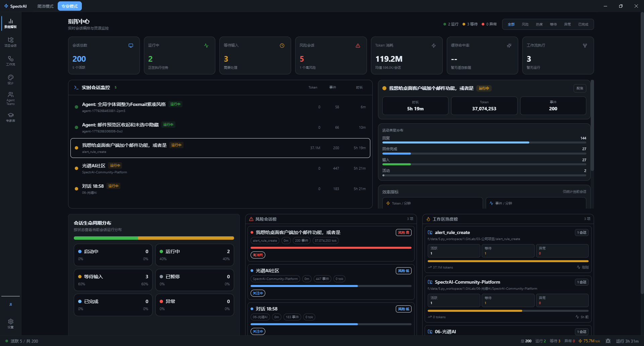The image size is (644, 346).
Task: Click the 数据看板 dashboard sidebar icon
Action: click(10, 23)
